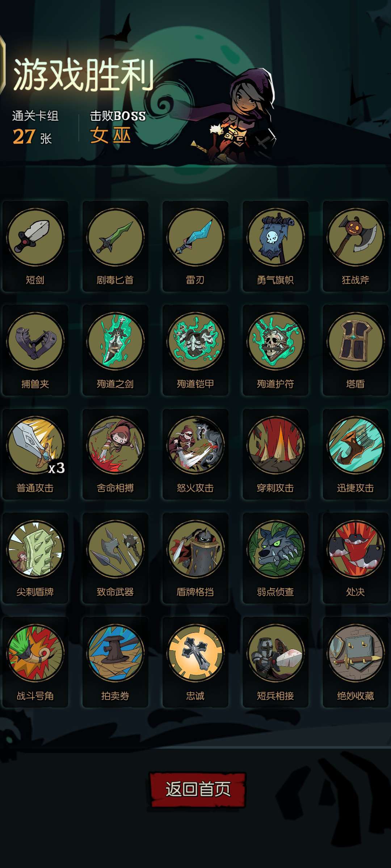Open the 弱点侦查 wolf card
Viewport: 391px width, 868px height.
coord(275,558)
